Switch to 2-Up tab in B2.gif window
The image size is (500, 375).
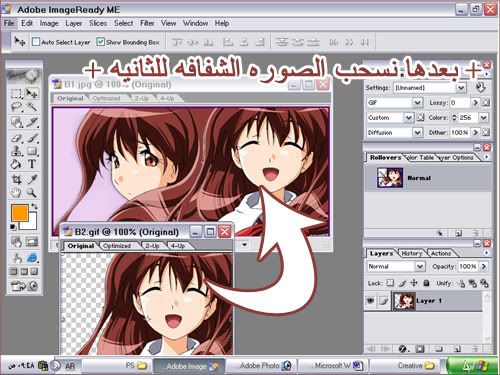(152, 246)
